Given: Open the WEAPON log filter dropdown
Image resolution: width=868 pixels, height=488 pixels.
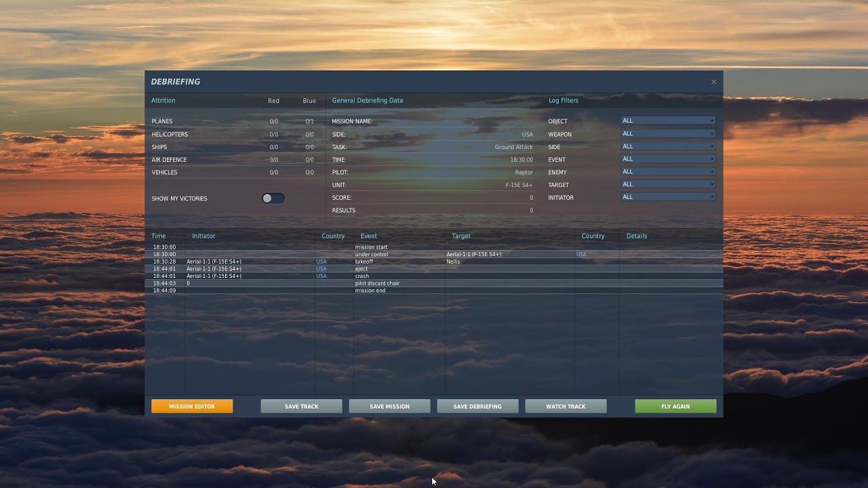Looking at the screenshot, I should (668, 134).
